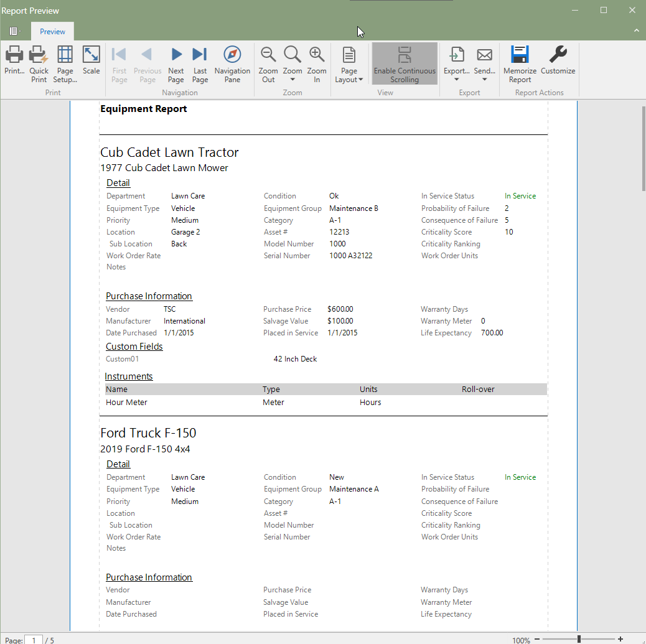Click the Zoom Out magnifier
The width and height of the screenshot is (646, 644).
tap(268, 54)
